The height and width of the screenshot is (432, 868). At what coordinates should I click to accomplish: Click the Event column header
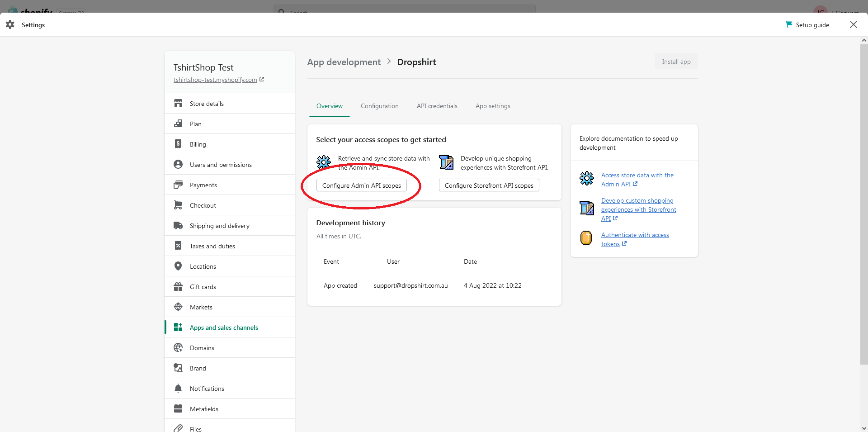pyautogui.click(x=331, y=262)
